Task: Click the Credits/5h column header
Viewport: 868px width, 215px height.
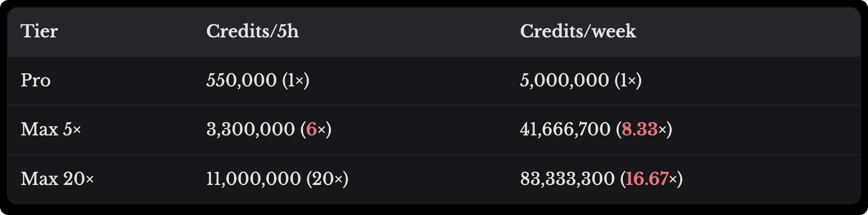Action: pos(253,32)
